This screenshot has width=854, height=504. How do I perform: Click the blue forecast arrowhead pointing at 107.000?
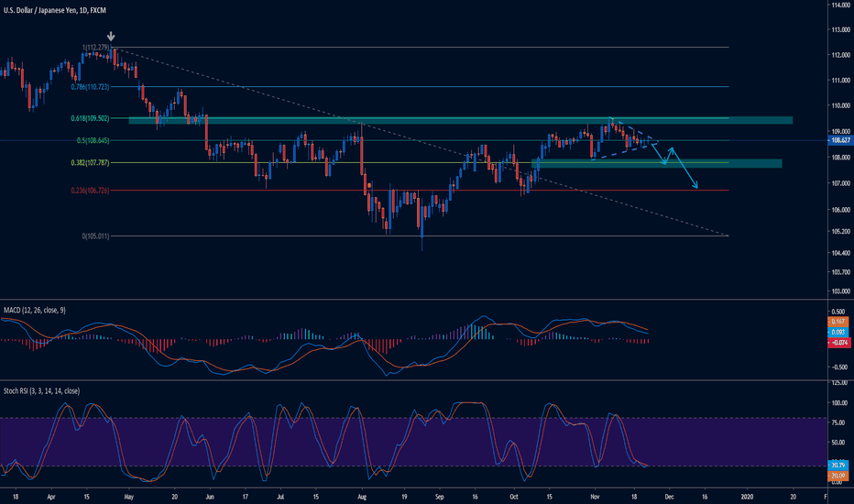(696, 187)
